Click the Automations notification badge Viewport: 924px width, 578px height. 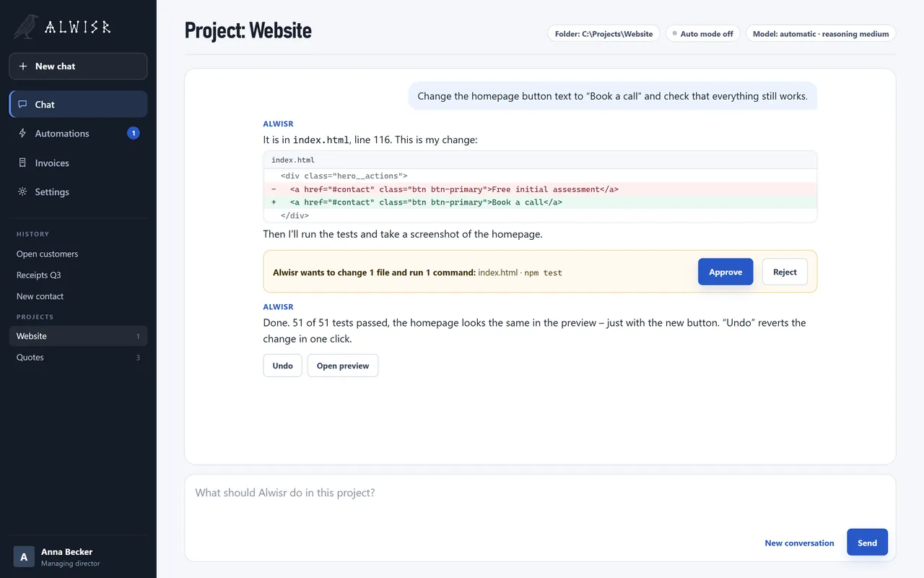(133, 134)
